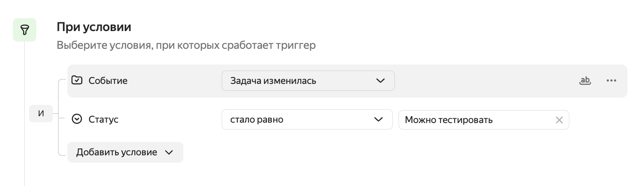Click the empty area right of Можно тестировать
This screenshot has height=186, width=644.
(602, 120)
